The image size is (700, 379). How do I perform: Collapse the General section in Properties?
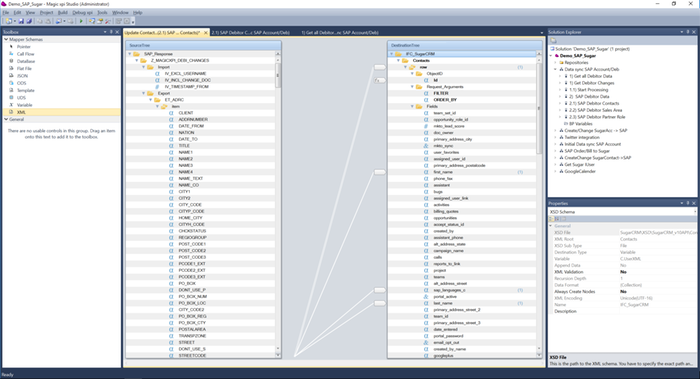pyautogui.click(x=551, y=226)
